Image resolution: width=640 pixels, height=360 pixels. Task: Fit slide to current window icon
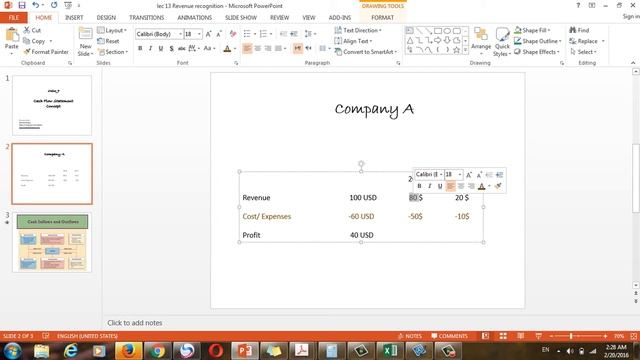click(633, 336)
